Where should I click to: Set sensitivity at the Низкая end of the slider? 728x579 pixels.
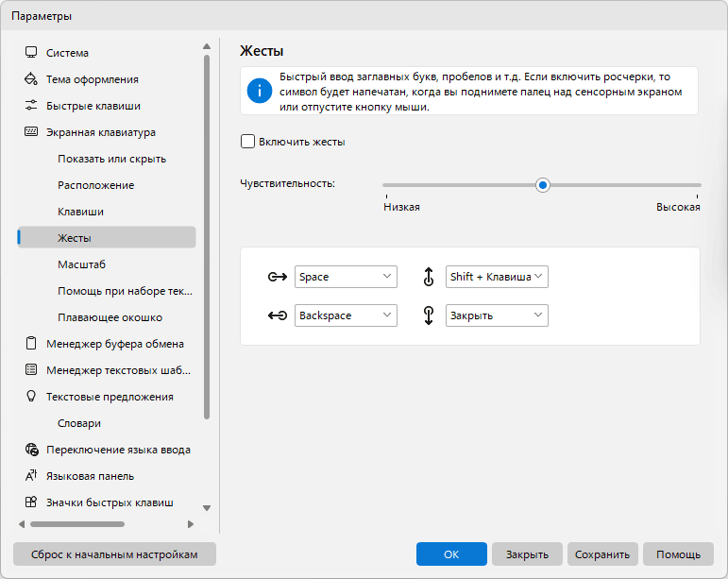[x=386, y=185]
